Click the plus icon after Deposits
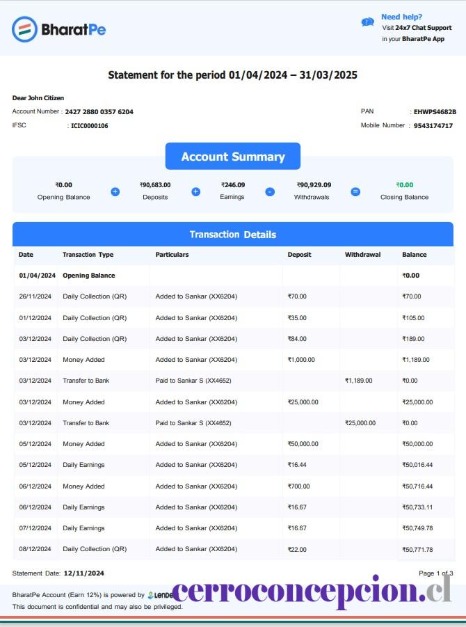466x627 pixels. click(196, 192)
